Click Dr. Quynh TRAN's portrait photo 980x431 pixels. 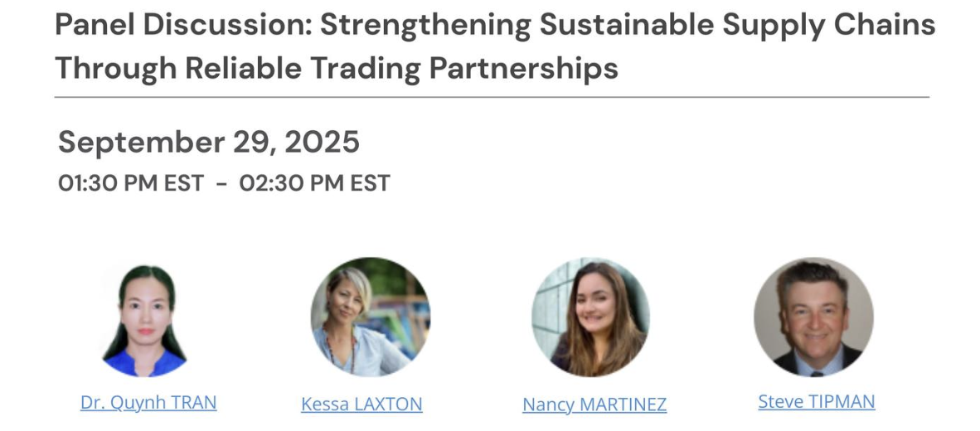point(145,321)
